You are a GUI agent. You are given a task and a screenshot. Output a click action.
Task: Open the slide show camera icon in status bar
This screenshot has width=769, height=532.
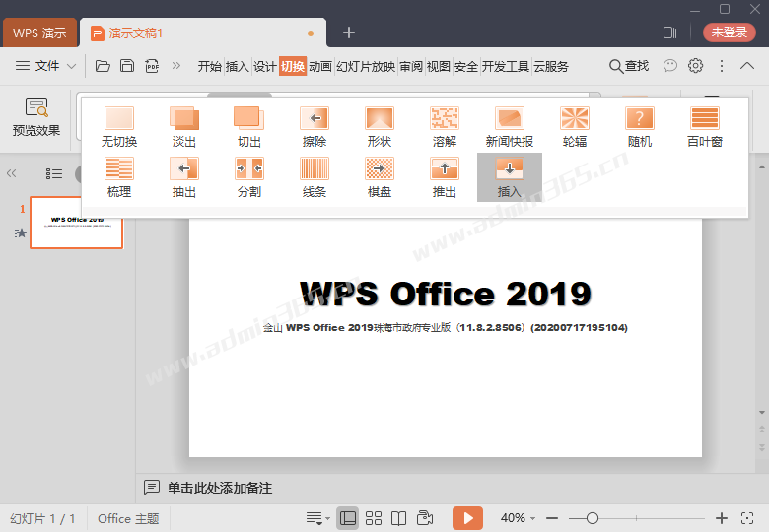(x=425, y=518)
